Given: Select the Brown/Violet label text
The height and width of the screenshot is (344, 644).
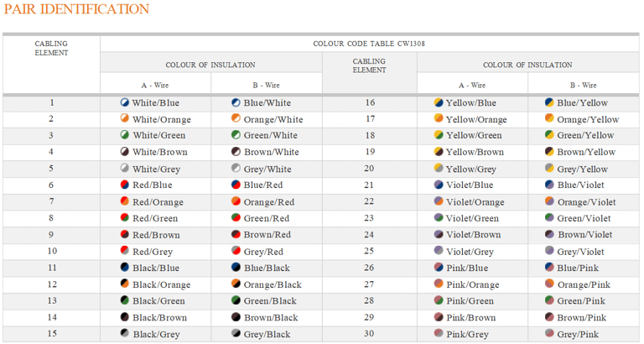Looking at the screenshot, I should (584, 235).
